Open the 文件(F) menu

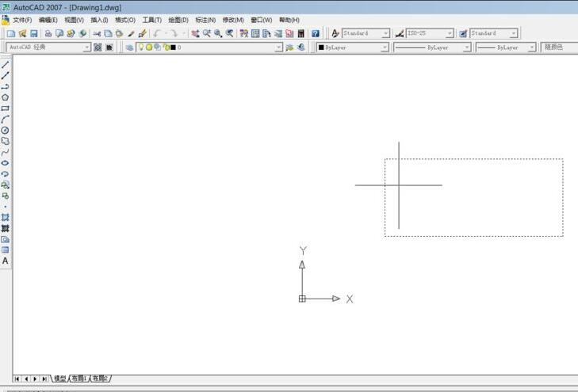[22, 20]
